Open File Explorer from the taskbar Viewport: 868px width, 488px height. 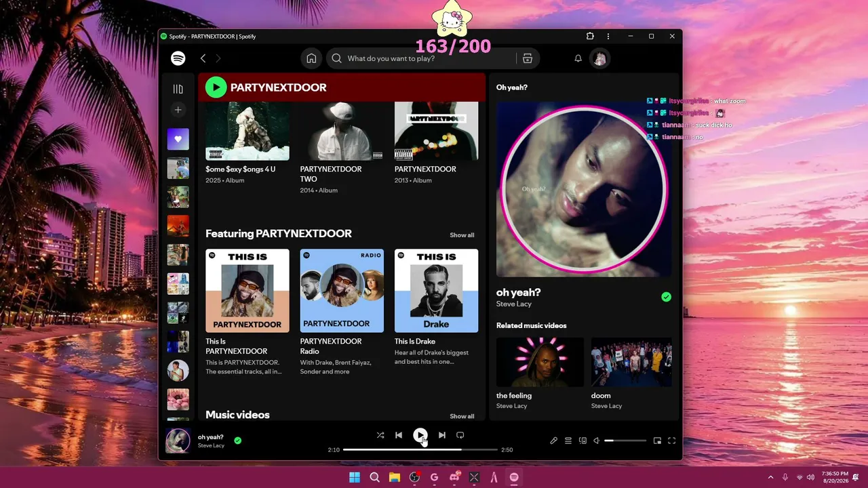pyautogui.click(x=395, y=477)
